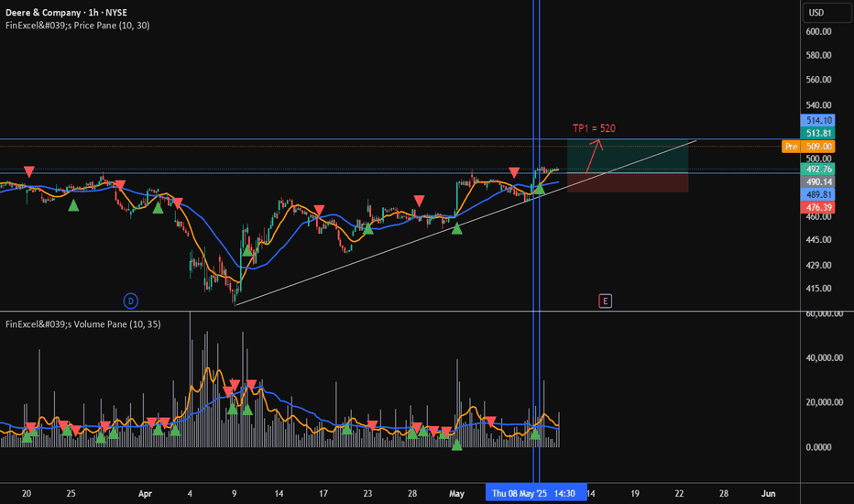Click the blue 514.10 price label

[x=818, y=120]
